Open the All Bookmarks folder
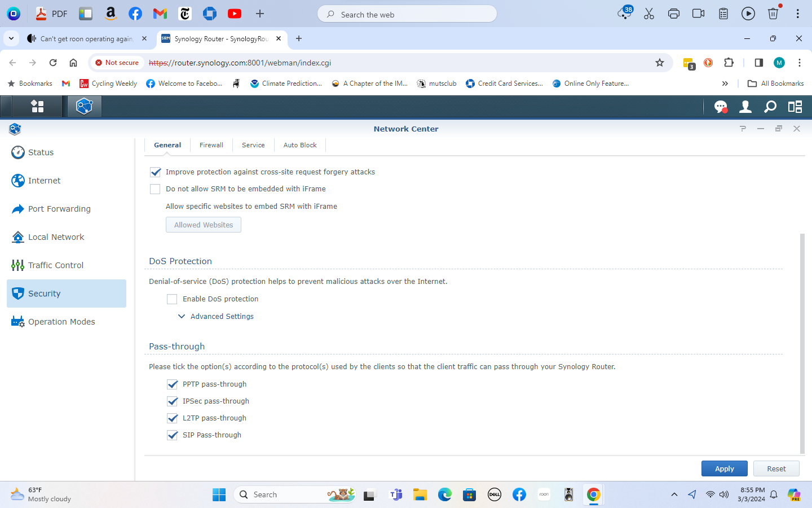 (x=775, y=84)
